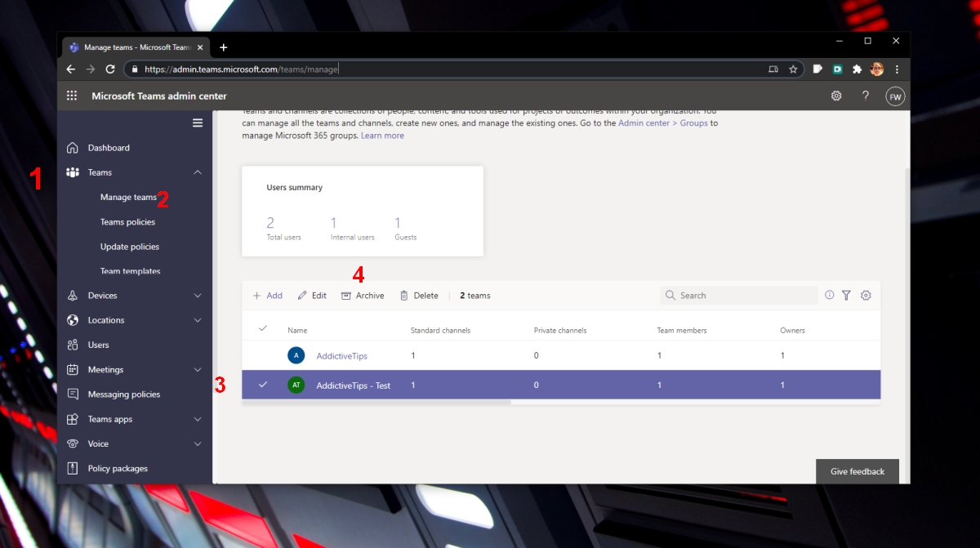This screenshot has height=548, width=980.
Task: Sort by Standard channels column header
Action: pos(440,330)
